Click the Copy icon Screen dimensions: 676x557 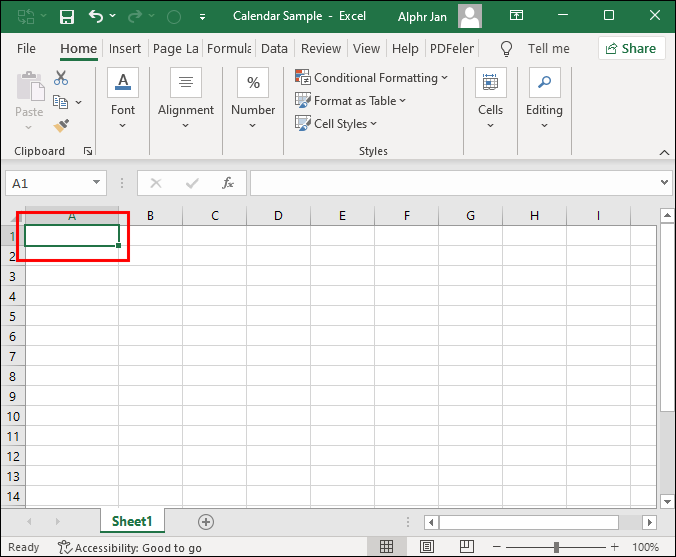[60, 102]
